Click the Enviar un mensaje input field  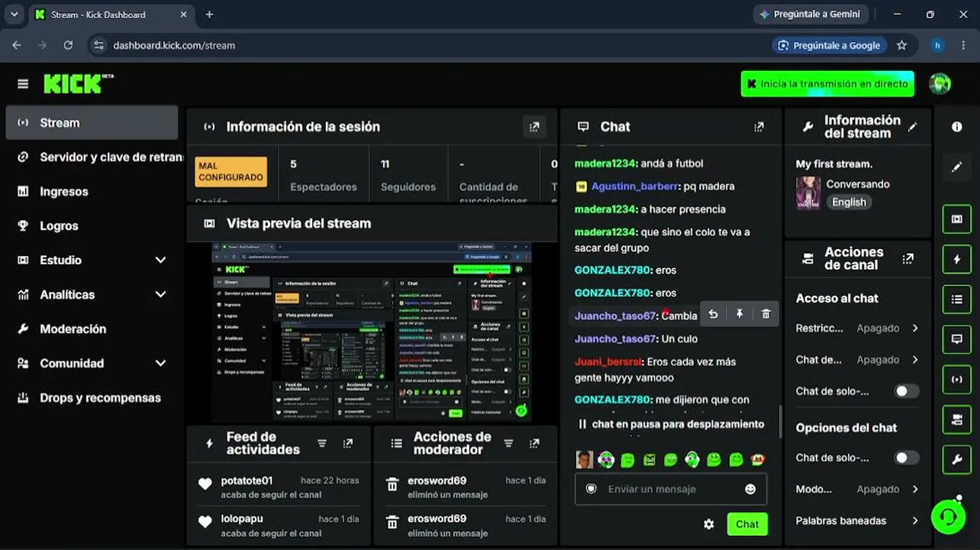tap(671, 489)
